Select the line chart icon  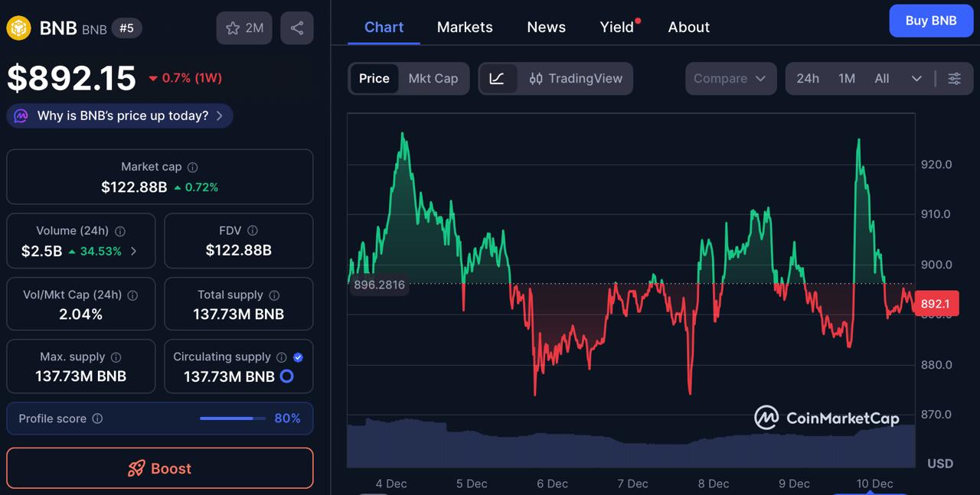[498, 78]
